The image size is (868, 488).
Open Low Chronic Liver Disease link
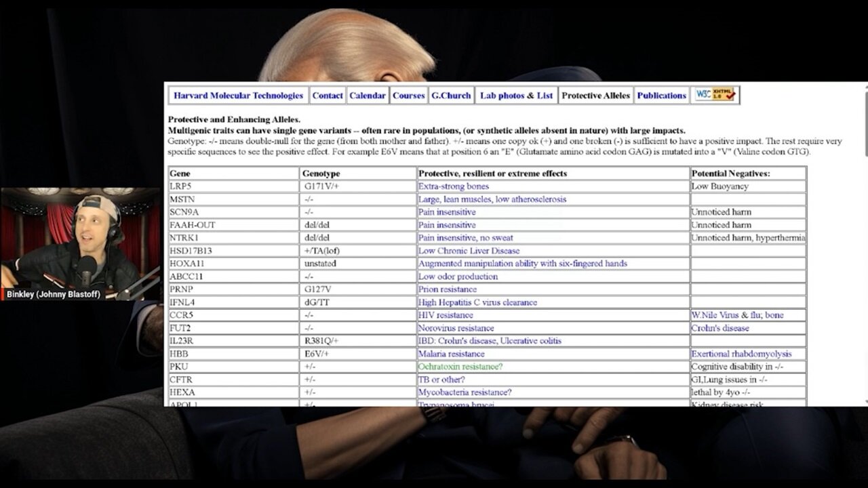[469, 251]
